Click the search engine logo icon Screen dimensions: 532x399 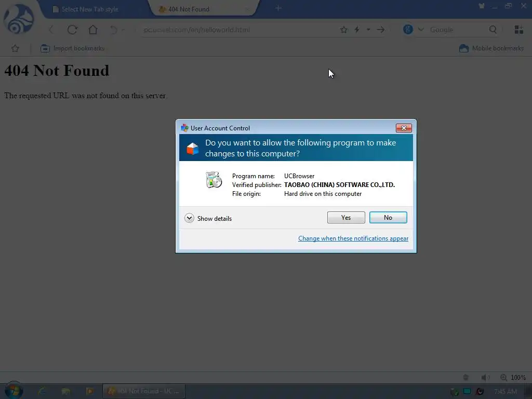coord(408,29)
